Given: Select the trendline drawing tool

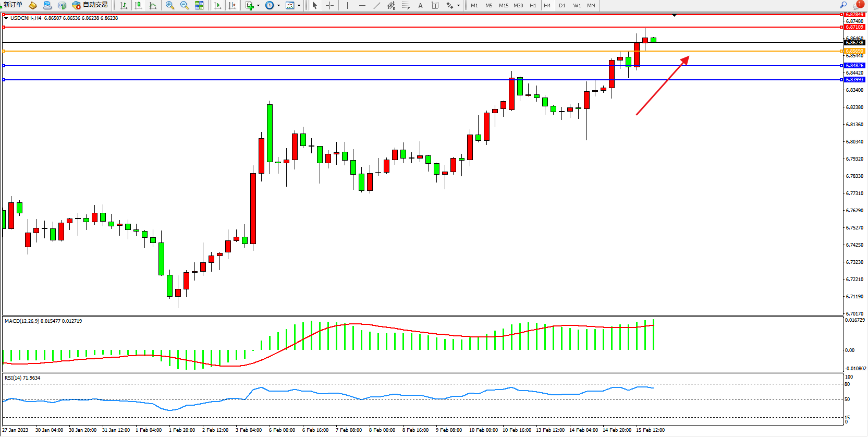Looking at the screenshot, I should pos(377,5).
